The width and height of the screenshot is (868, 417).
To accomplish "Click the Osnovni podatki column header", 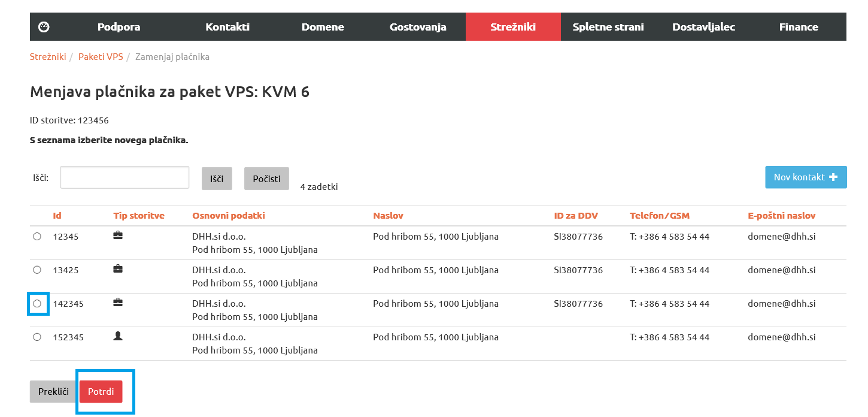I will [x=229, y=216].
